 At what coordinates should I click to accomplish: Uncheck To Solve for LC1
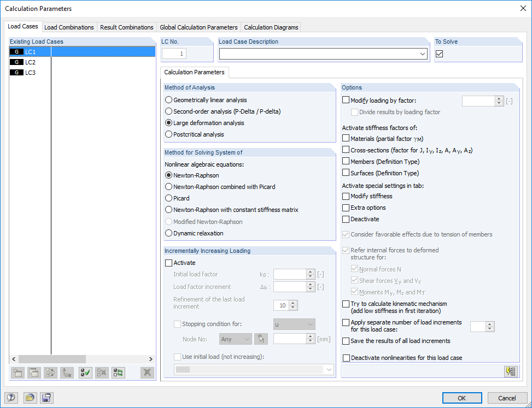pyautogui.click(x=439, y=54)
